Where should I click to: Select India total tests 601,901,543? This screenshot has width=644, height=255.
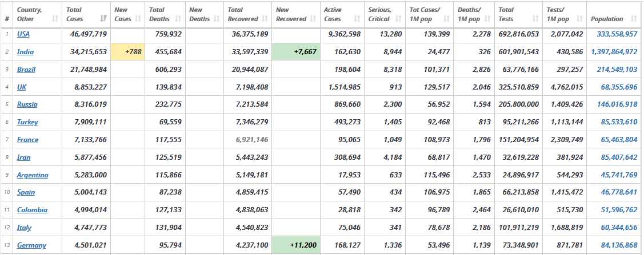click(x=519, y=52)
